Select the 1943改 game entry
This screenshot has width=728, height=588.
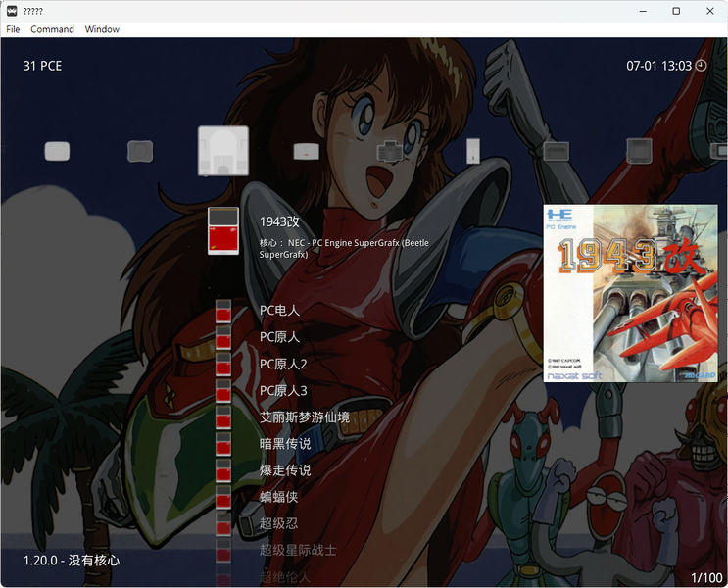coord(279,221)
